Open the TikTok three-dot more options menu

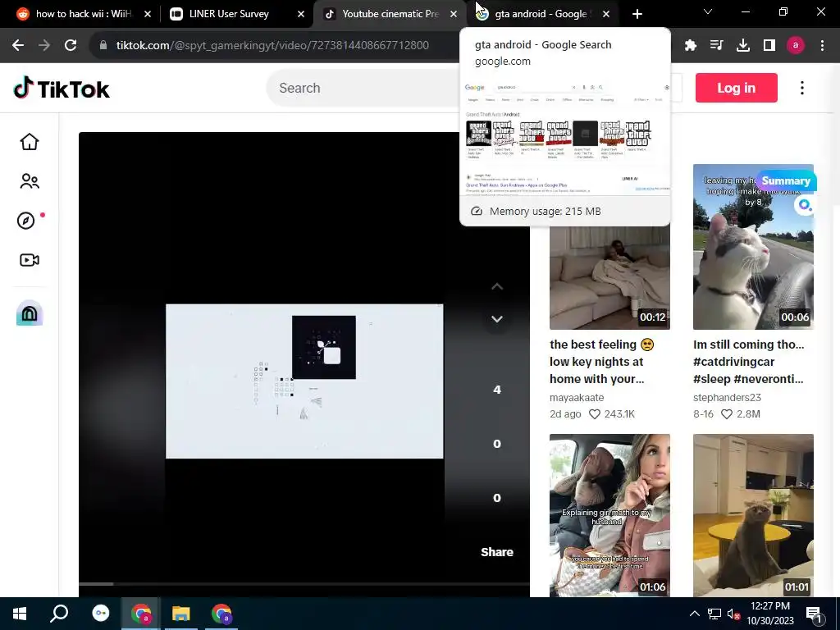point(802,88)
